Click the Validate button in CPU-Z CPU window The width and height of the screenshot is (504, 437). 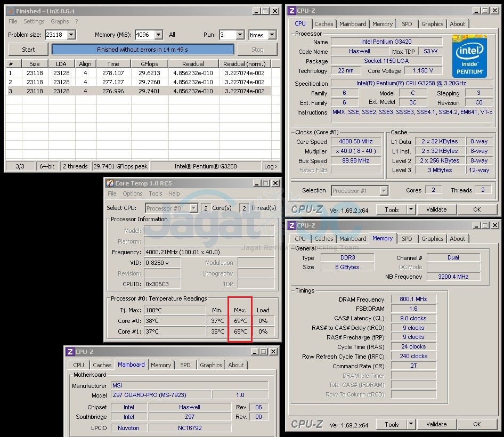(x=436, y=209)
